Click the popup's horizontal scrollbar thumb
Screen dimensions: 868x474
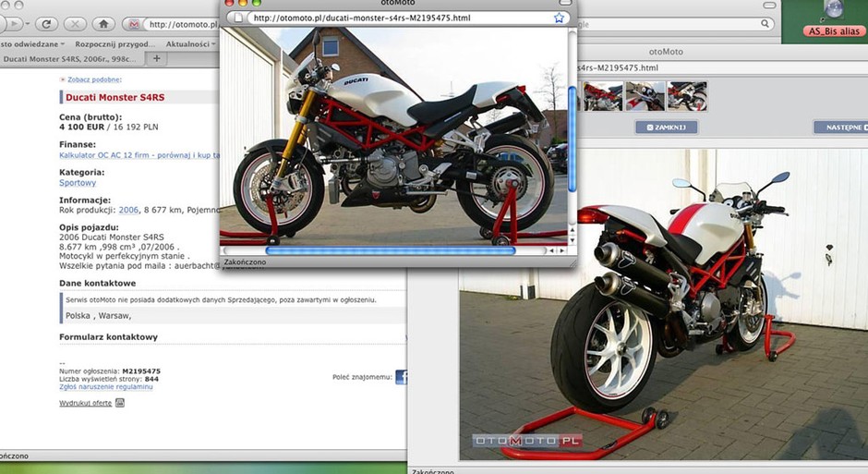click(x=391, y=250)
